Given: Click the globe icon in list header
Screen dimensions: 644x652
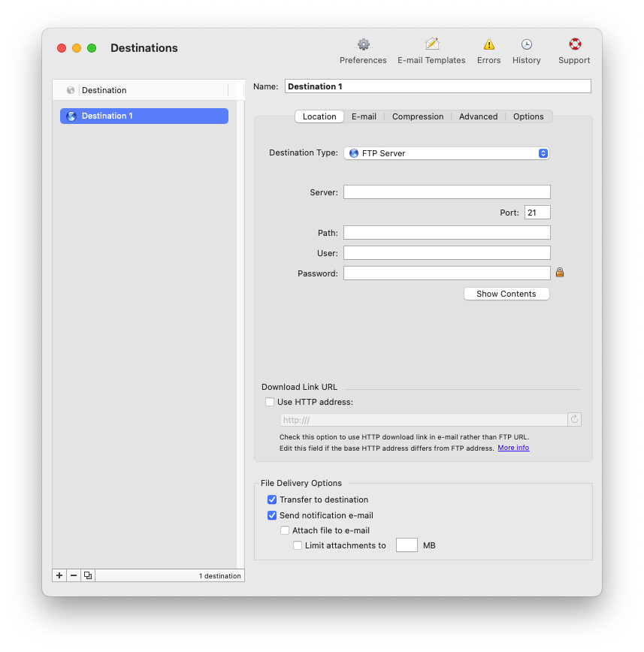Looking at the screenshot, I should coord(71,90).
